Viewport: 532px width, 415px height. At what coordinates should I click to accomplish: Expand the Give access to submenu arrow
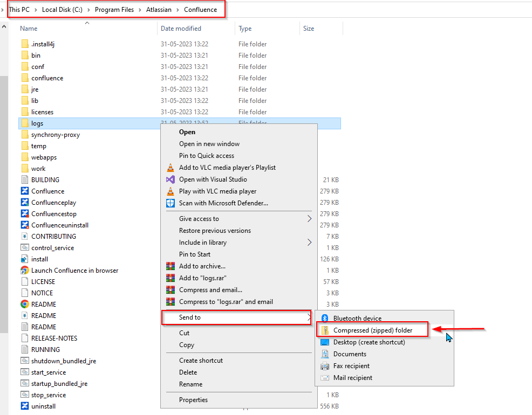pyautogui.click(x=309, y=219)
